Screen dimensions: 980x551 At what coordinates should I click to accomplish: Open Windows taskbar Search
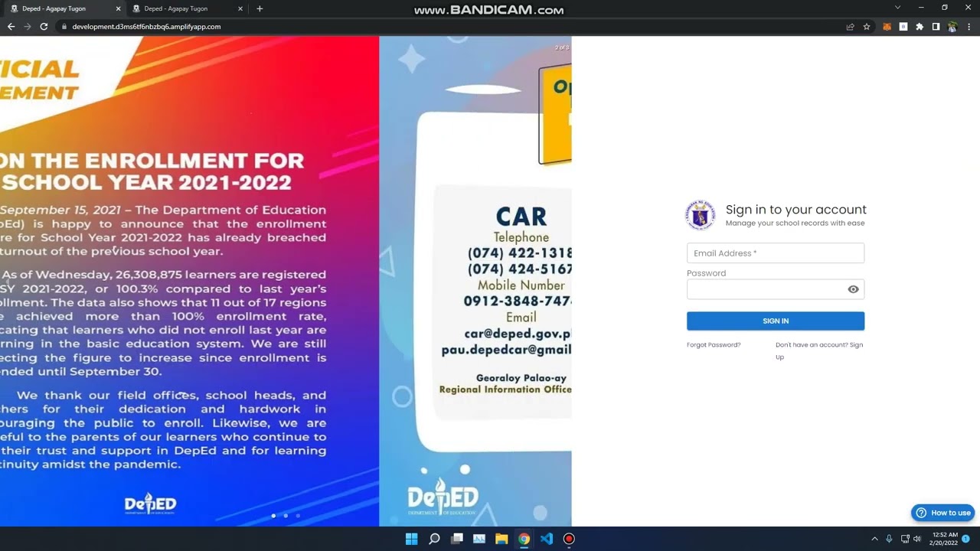[x=434, y=539]
